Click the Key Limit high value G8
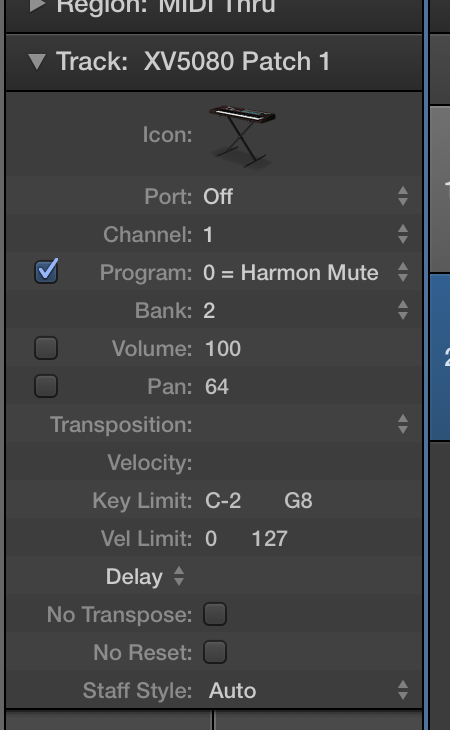Viewport: 450px width, 730px height. point(298,501)
